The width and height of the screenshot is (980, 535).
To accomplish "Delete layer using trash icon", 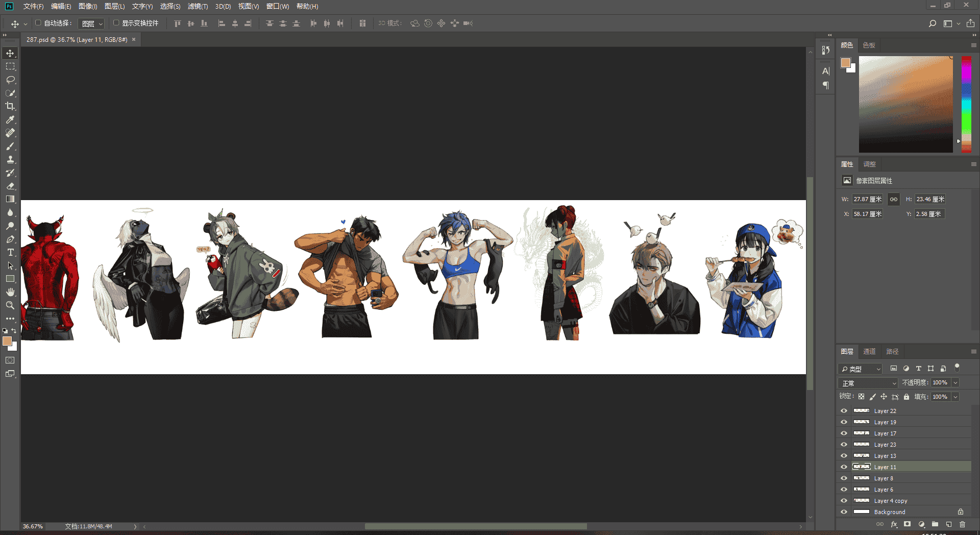I will (963, 524).
